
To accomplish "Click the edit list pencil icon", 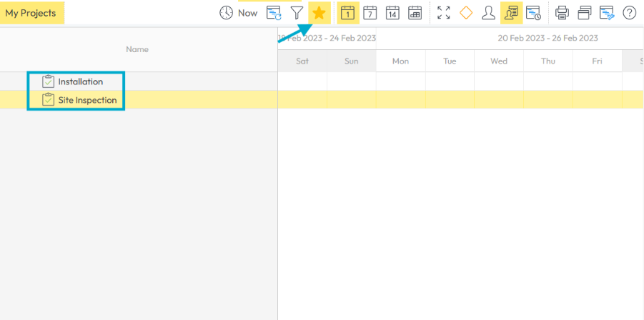I will point(607,13).
